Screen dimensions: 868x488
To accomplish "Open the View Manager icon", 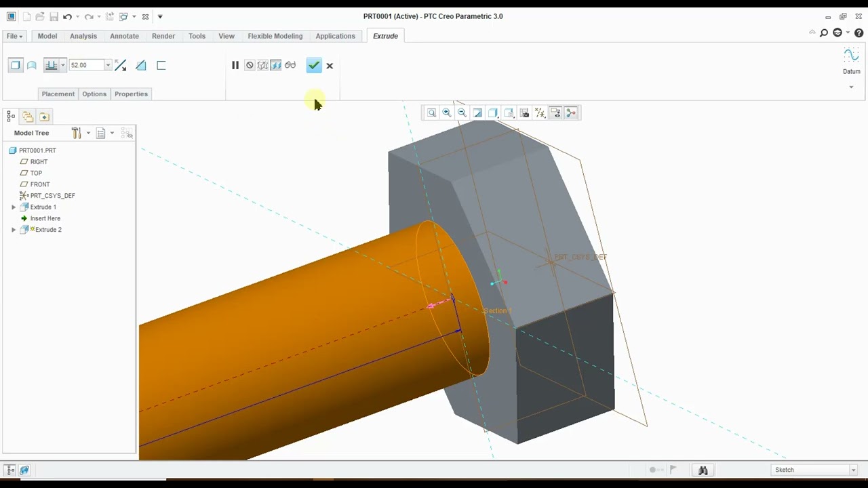I will [524, 113].
